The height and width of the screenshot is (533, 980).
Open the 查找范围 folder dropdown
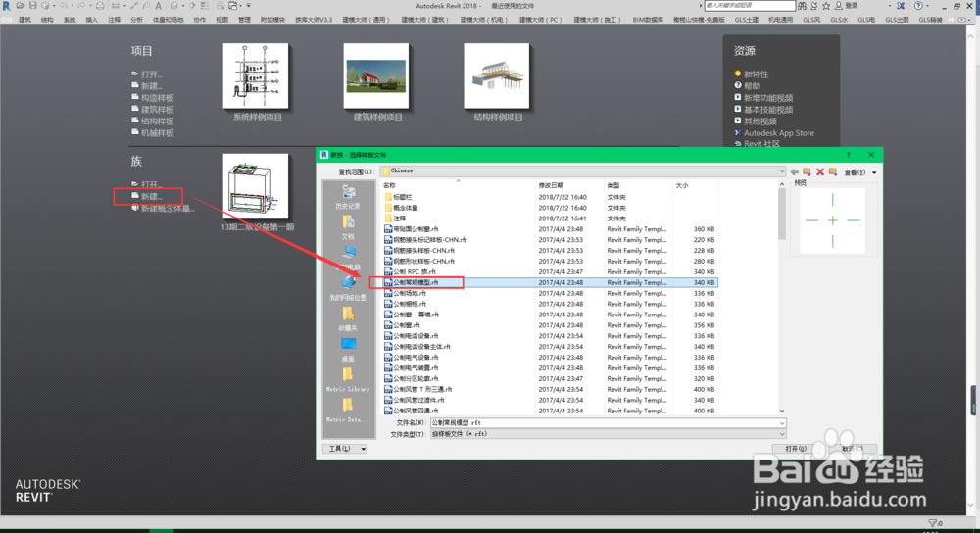781,171
